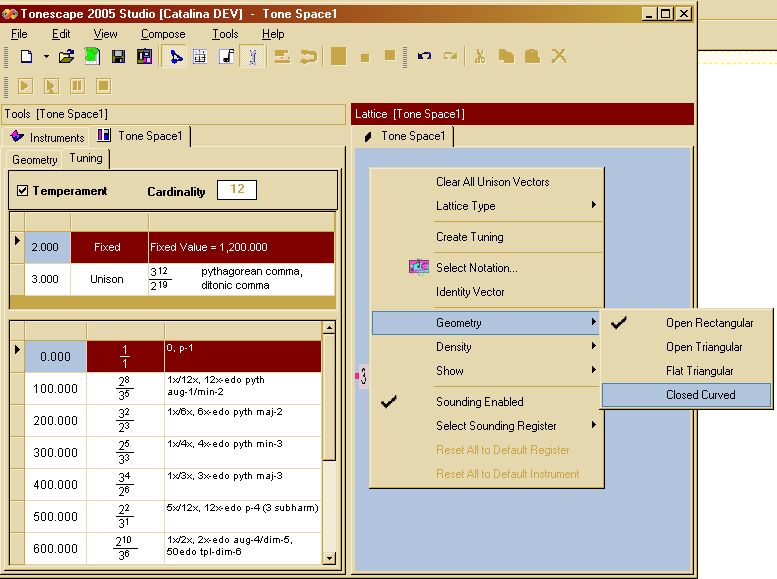Select the 100.000 cents cell
Viewport: 777px width, 579px height.
56,389
